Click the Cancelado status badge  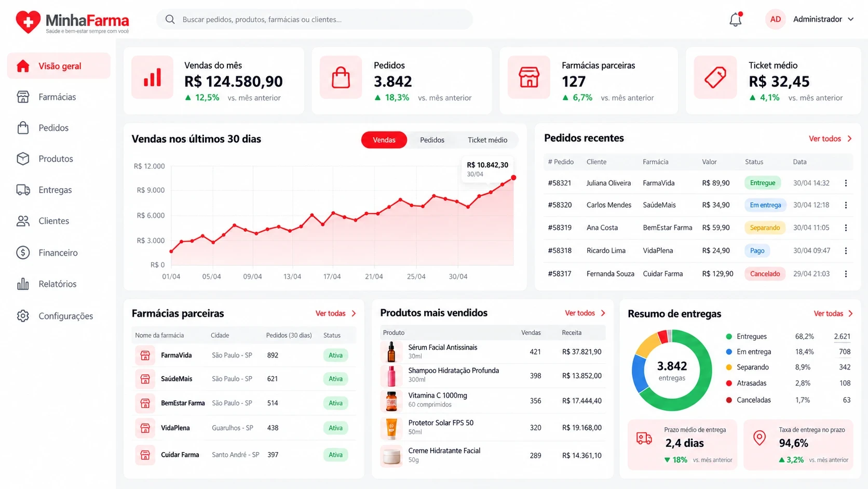(765, 274)
